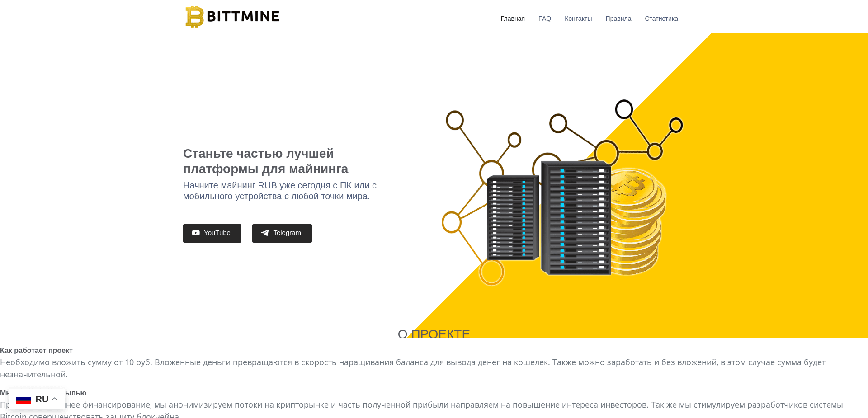Viewport: 868px width, 418px height.
Task: Click the YouTube play icon in the button
Action: pos(195,233)
